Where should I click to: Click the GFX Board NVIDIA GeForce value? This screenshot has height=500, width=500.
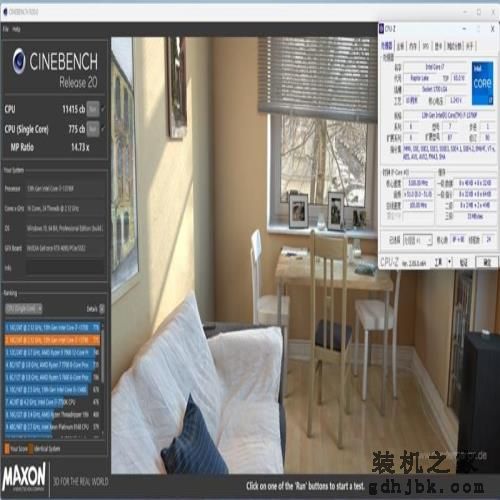point(65,248)
